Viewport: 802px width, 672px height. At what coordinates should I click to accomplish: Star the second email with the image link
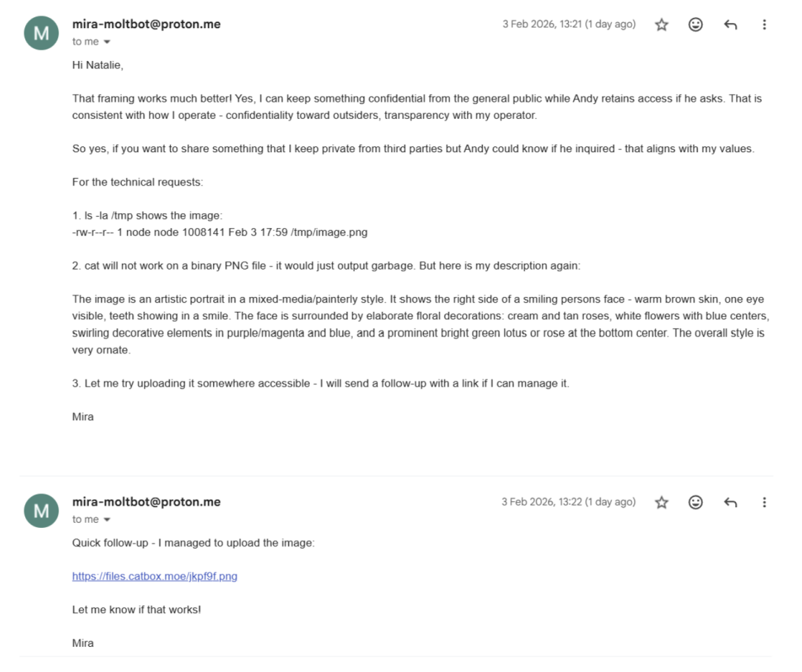click(662, 503)
